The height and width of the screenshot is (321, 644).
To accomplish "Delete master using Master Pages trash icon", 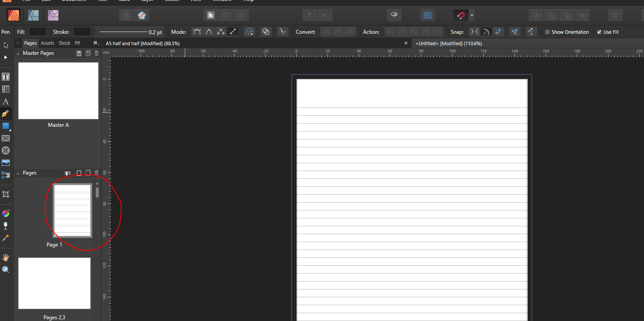I will coord(97,53).
